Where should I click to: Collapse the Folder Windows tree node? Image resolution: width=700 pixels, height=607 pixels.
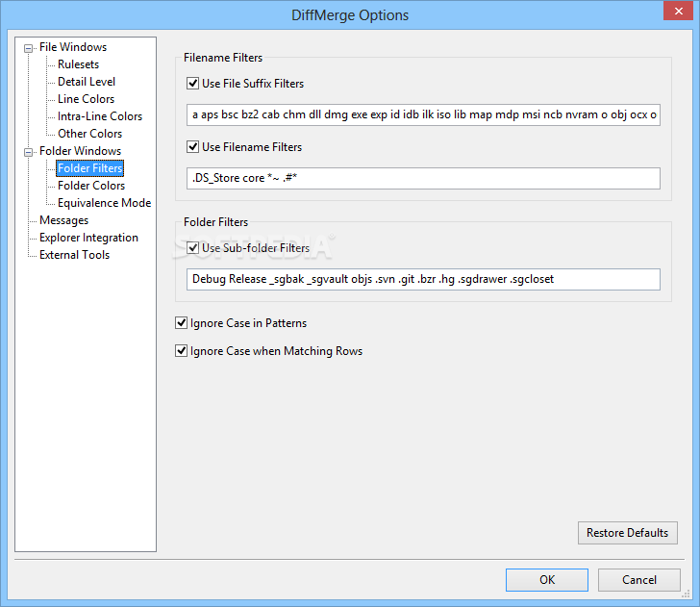tap(28, 152)
